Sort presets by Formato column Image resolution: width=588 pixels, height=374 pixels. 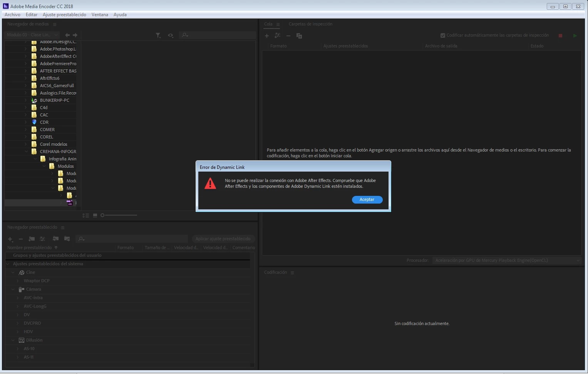126,248
